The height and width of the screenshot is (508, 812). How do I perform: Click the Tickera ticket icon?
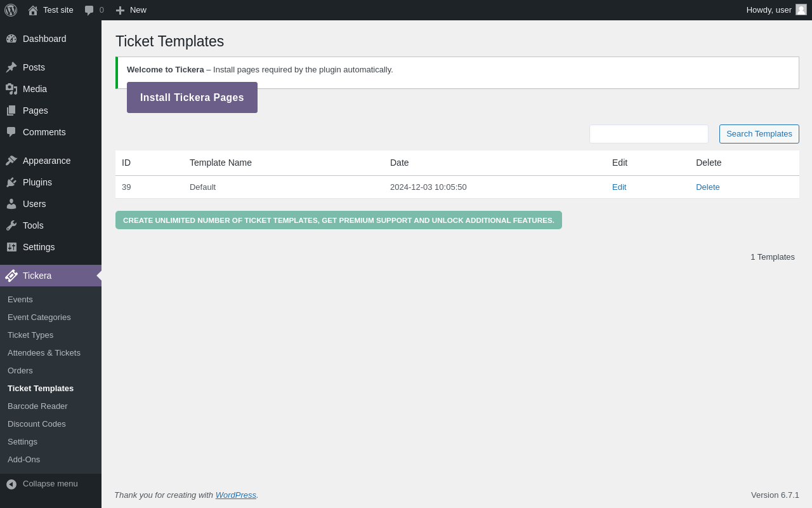click(11, 276)
